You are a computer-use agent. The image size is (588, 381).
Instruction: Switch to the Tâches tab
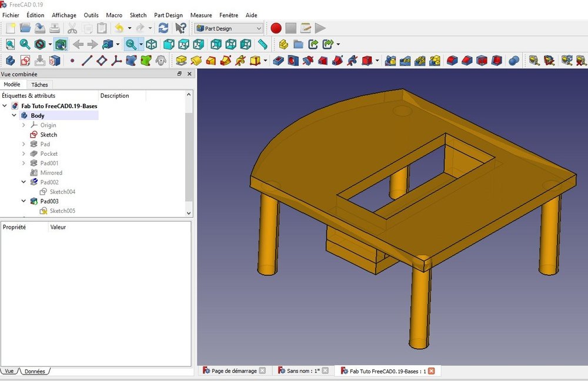point(39,84)
